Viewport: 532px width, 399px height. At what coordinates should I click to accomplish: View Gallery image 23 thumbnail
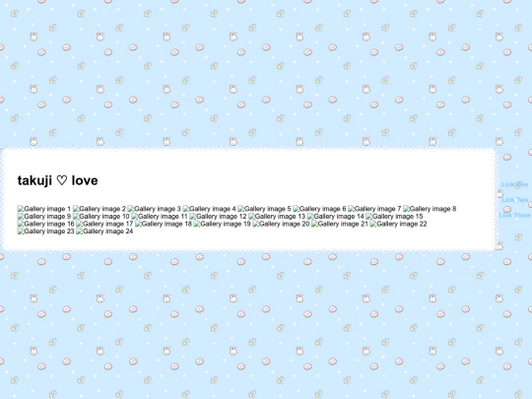[x=45, y=232]
